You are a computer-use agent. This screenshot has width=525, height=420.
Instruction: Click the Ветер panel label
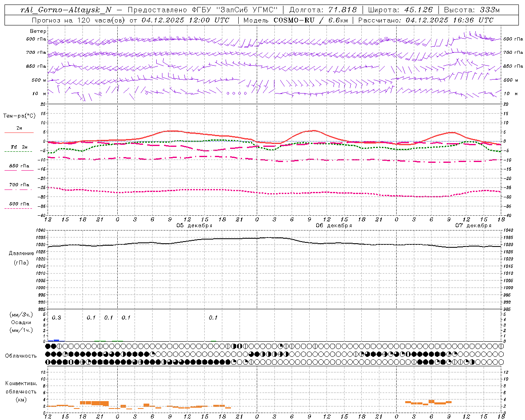point(38,31)
